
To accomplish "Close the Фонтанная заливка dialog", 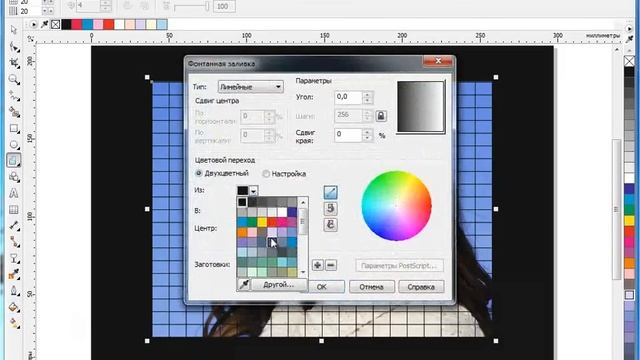I will point(438,61).
